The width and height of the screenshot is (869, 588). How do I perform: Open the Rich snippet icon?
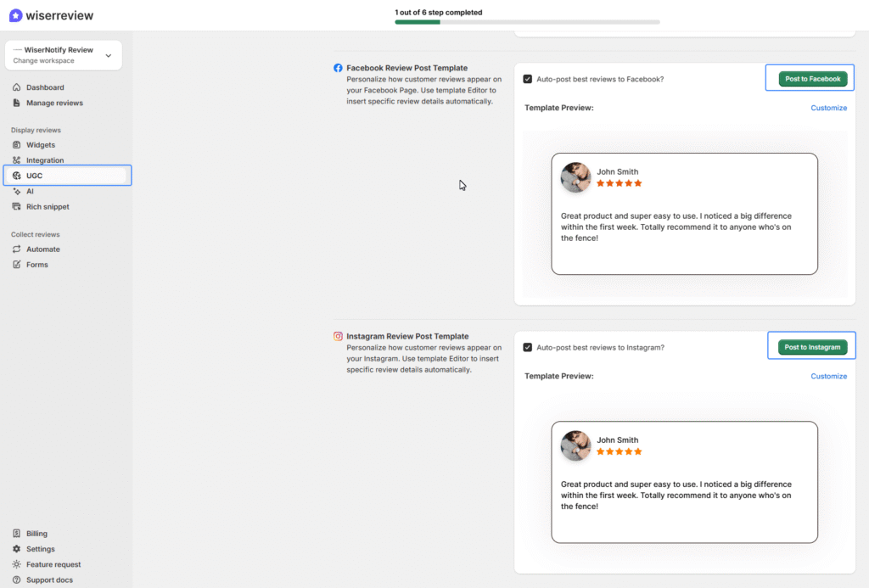pos(17,206)
